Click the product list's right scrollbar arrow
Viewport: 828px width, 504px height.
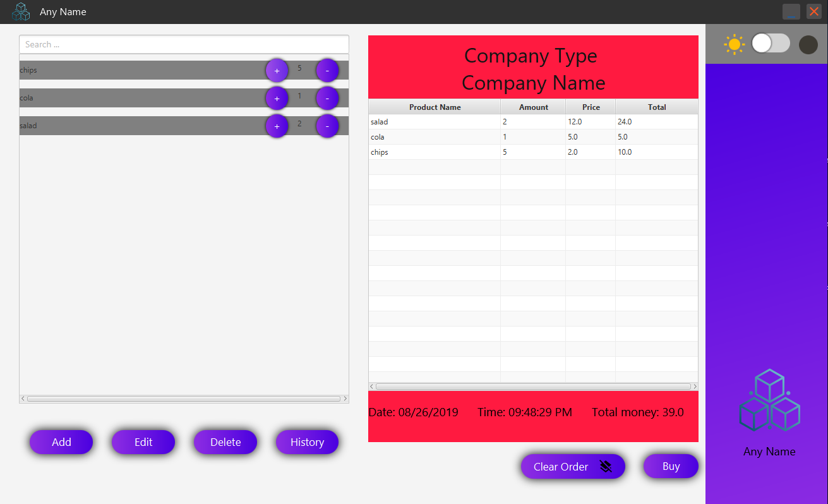click(x=345, y=399)
